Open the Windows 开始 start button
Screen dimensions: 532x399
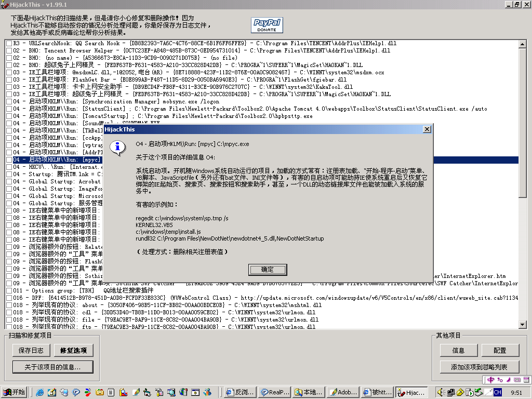[x=14, y=392]
